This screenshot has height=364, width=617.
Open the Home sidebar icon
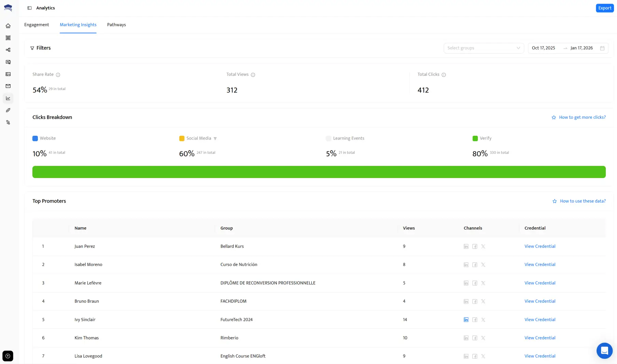[x=8, y=25]
